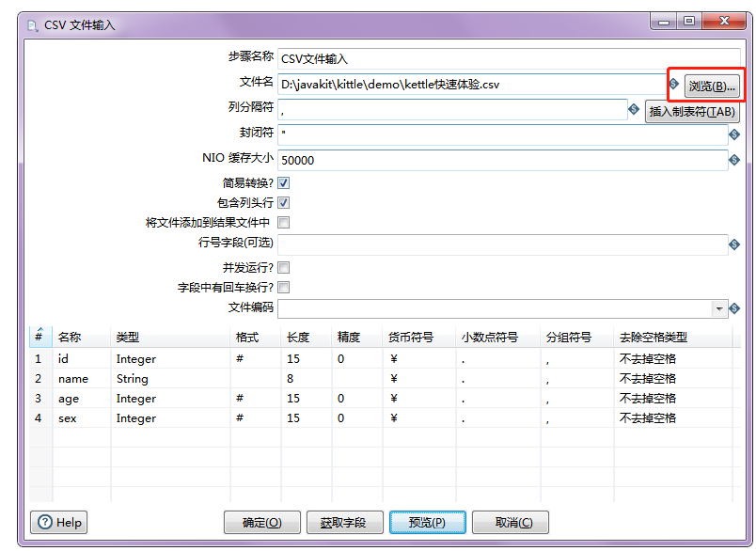Click variable icon beside 列分隔符 field
This screenshot has height=551, width=756.
(634, 109)
